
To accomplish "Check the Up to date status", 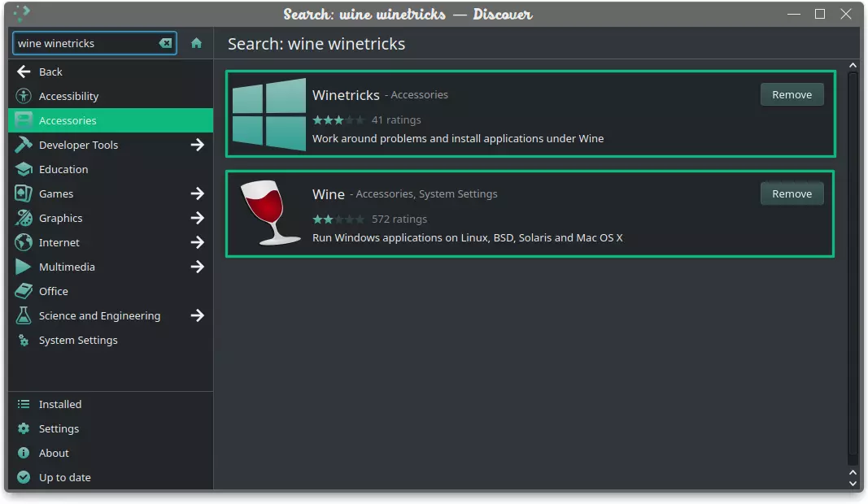I will [x=111, y=477].
